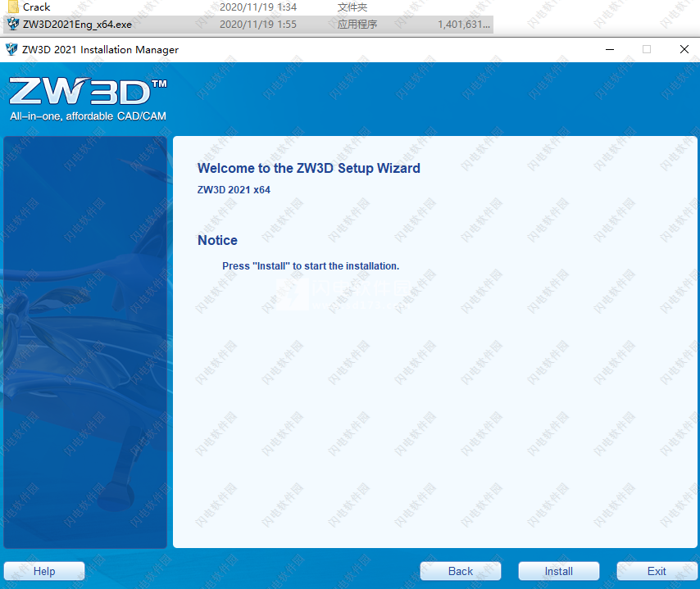This screenshot has width=700, height=589.
Task: Click the 'ZW3D 2021 Installation Manager' window title
Action: click(x=101, y=49)
